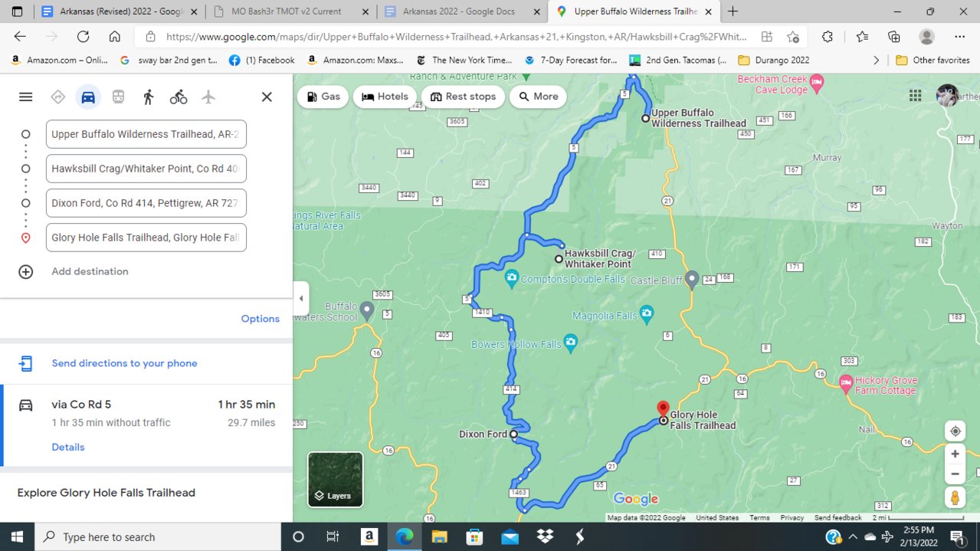Collapse the Maps side panel
Screen dimensions: 980x551
tap(301, 298)
